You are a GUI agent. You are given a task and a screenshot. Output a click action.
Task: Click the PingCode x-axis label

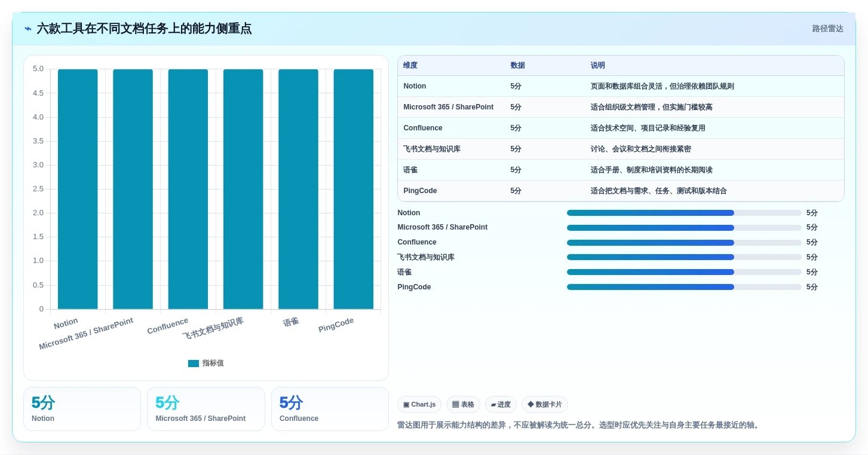pyautogui.click(x=336, y=325)
